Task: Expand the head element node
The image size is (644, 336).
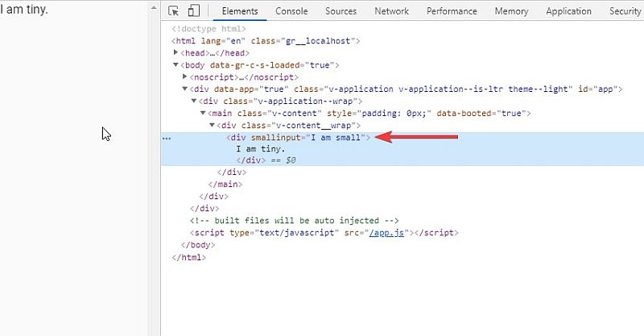Action: click(x=175, y=52)
